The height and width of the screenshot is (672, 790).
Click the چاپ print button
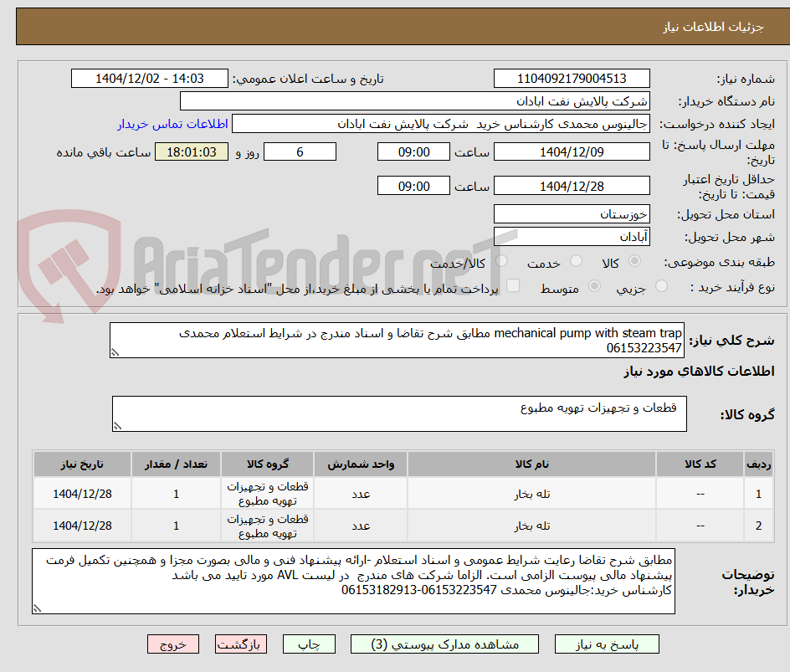click(x=309, y=644)
